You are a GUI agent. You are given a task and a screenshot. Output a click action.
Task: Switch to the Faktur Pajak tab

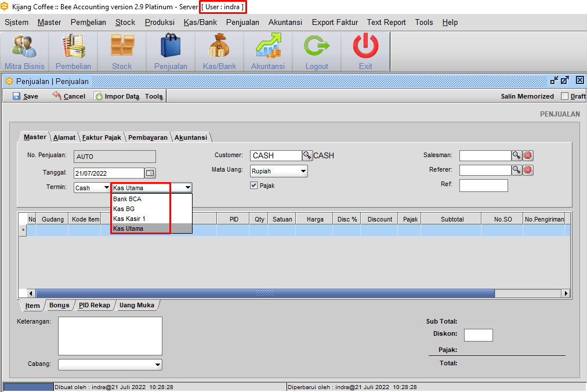[x=102, y=137]
